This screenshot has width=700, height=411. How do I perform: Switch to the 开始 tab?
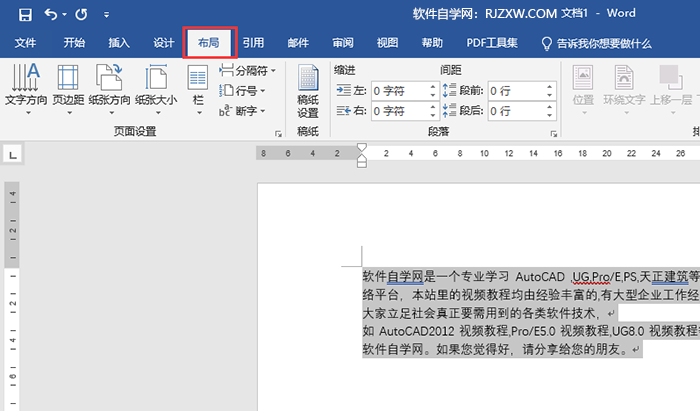tap(74, 43)
